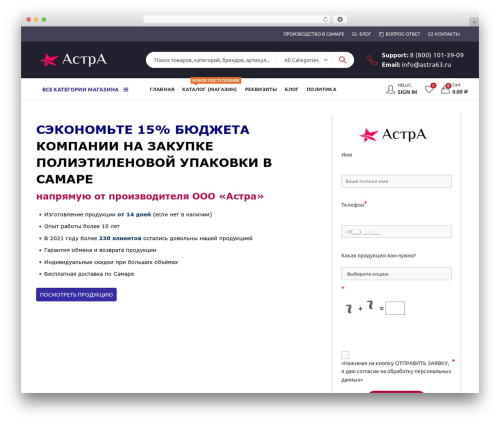Tick the personal data consent checkbox
This screenshot has width=500, height=423.
(345, 355)
